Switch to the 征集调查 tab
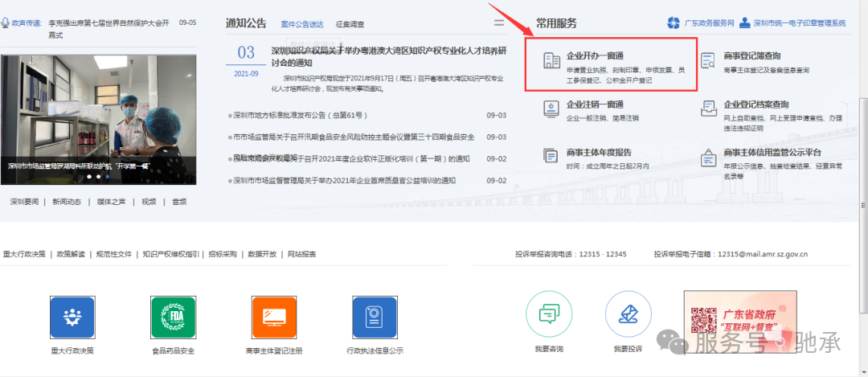 350,25
